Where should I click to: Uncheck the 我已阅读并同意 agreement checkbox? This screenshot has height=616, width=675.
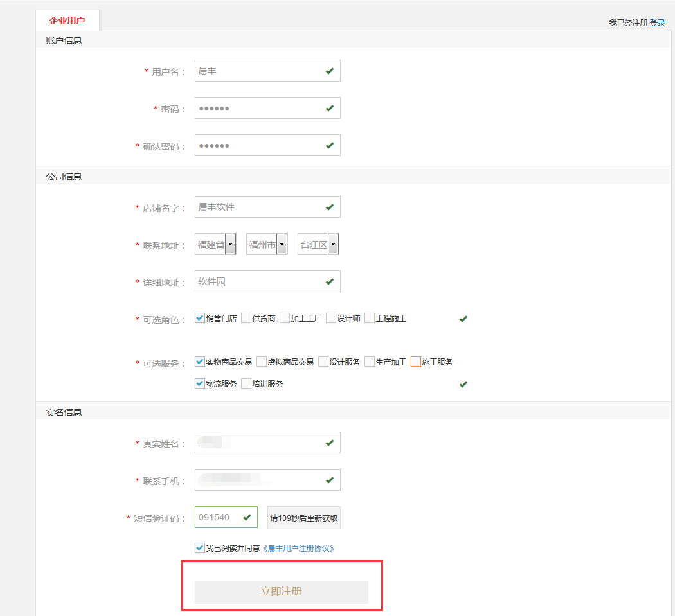pyautogui.click(x=199, y=548)
